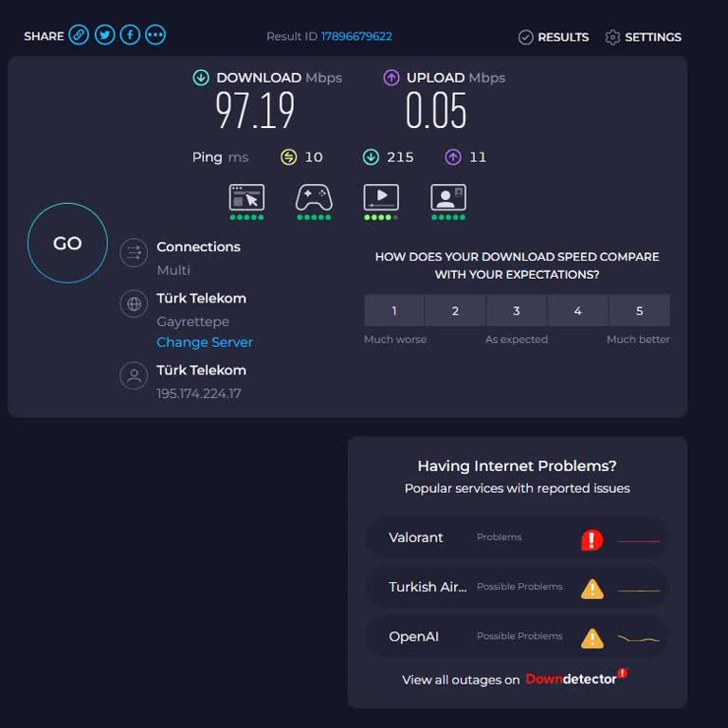Rate download speed 3 As expected

click(x=517, y=311)
